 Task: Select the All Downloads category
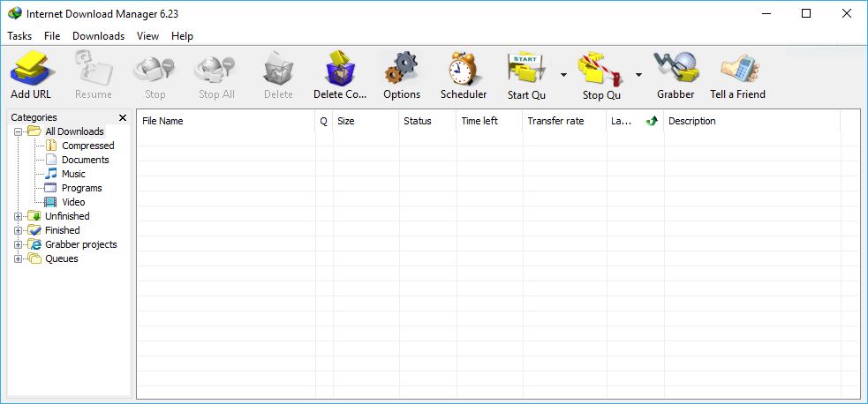pyautogui.click(x=74, y=131)
